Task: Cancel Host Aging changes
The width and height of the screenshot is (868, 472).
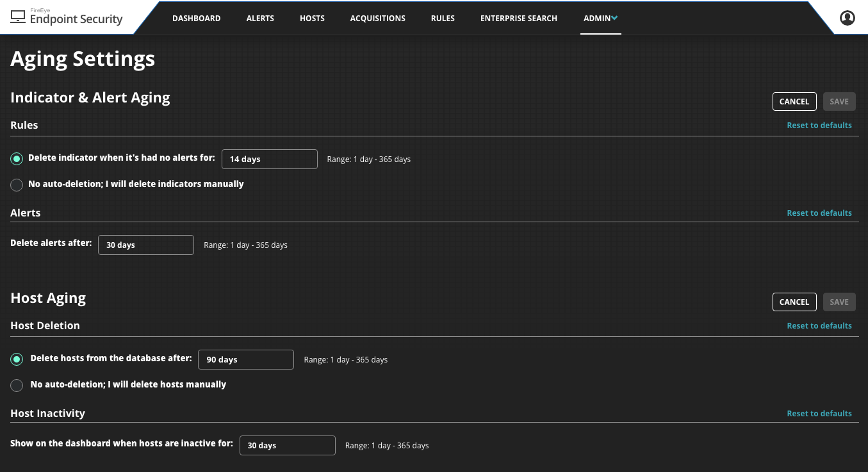Action: coord(794,302)
